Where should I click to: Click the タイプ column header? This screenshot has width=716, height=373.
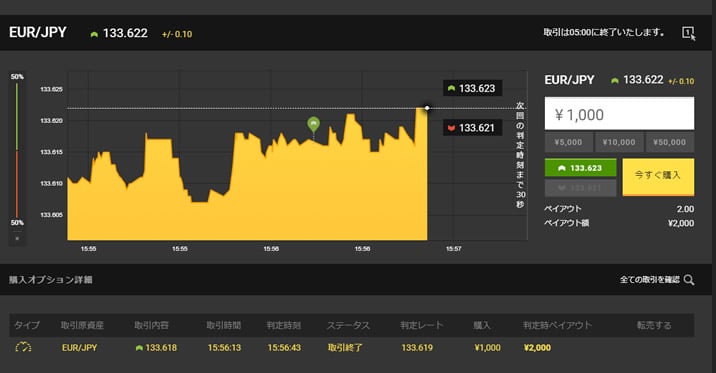point(27,325)
